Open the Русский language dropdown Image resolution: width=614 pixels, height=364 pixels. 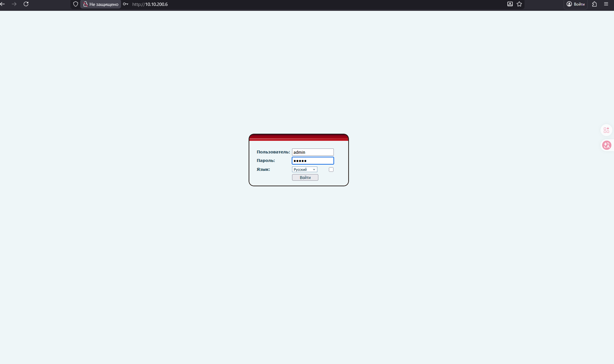pyautogui.click(x=304, y=169)
